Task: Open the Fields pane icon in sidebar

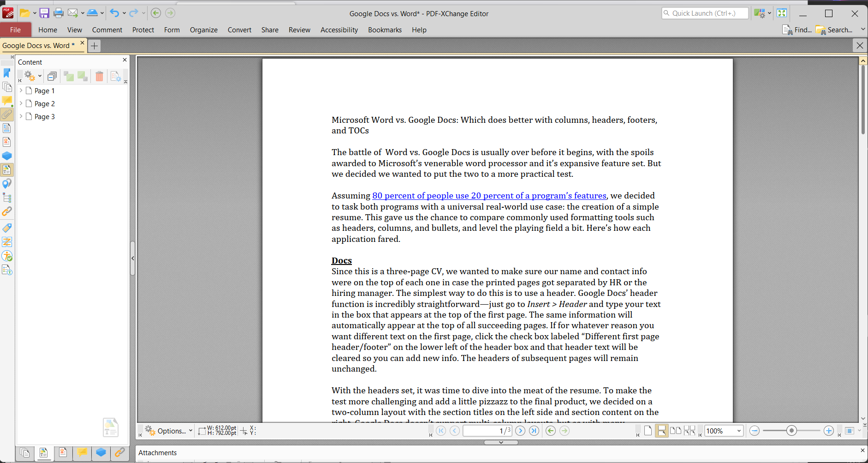Action: point(7,128)
